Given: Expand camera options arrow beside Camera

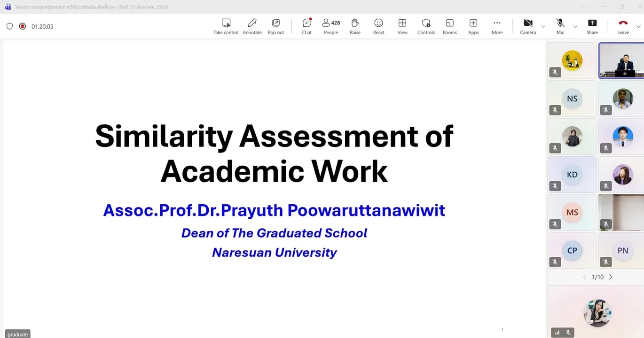Looking at the screenshot, I should click(543, 26).
